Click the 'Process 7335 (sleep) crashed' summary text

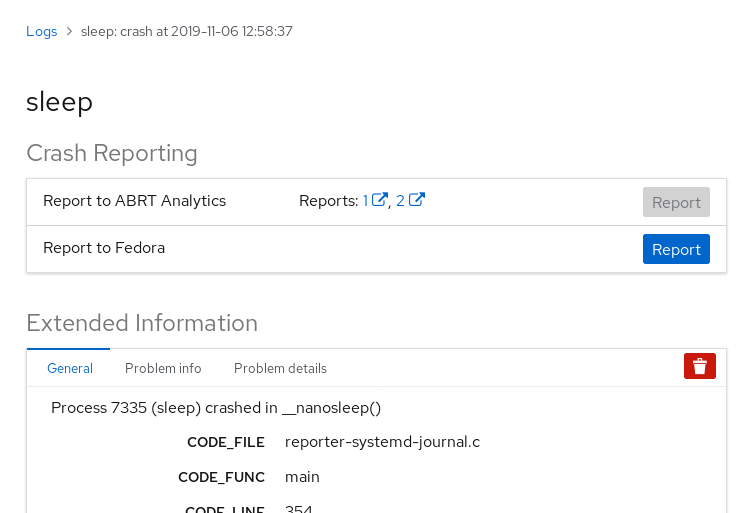[216, 408]
